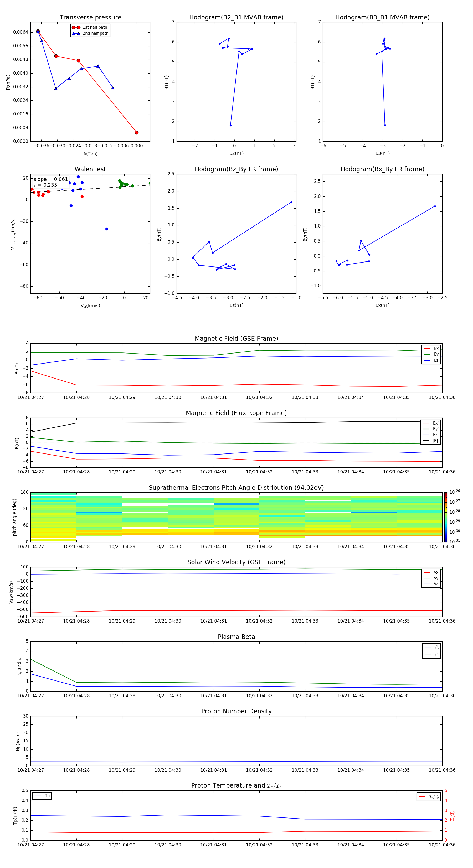This screenshot has width=473, height=868.
Task: Click '10/21 04:27' tick under GSE magnetic field
Action: (x=31, y=398)
